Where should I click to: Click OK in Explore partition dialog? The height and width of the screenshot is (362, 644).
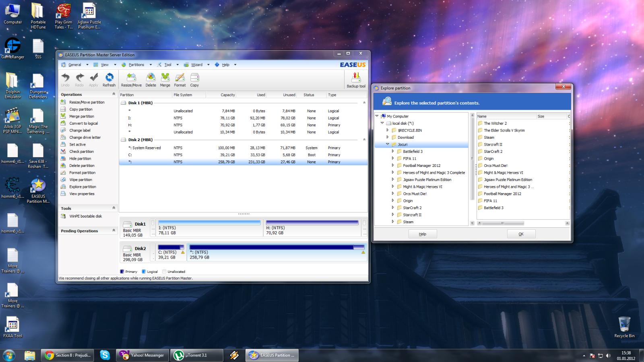521,234
